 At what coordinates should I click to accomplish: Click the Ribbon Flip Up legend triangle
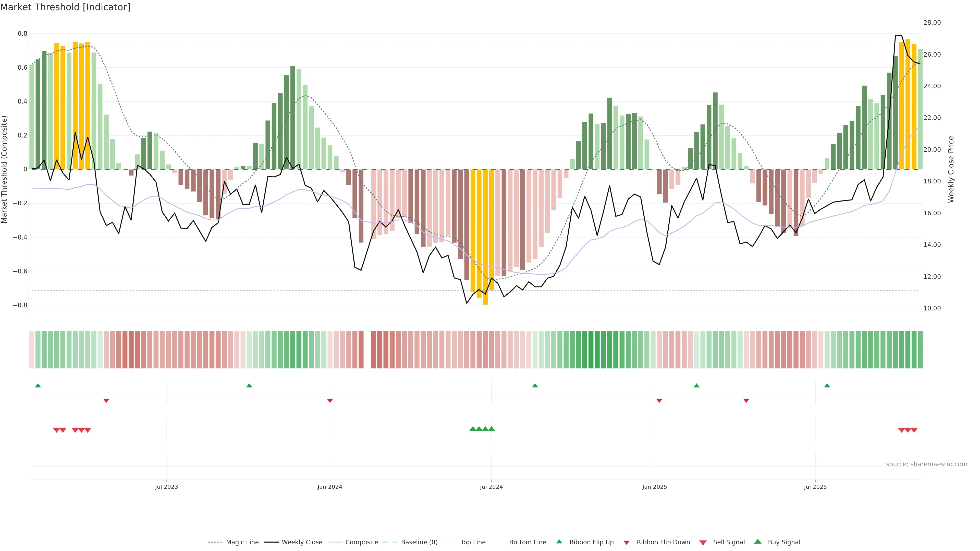tap(559, 542)
